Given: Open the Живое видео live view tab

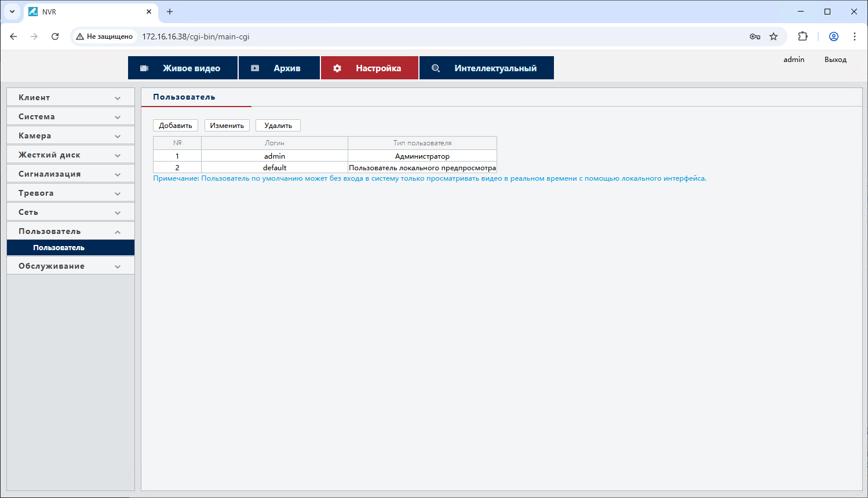Looking at the screenshot, I should 183,68.
